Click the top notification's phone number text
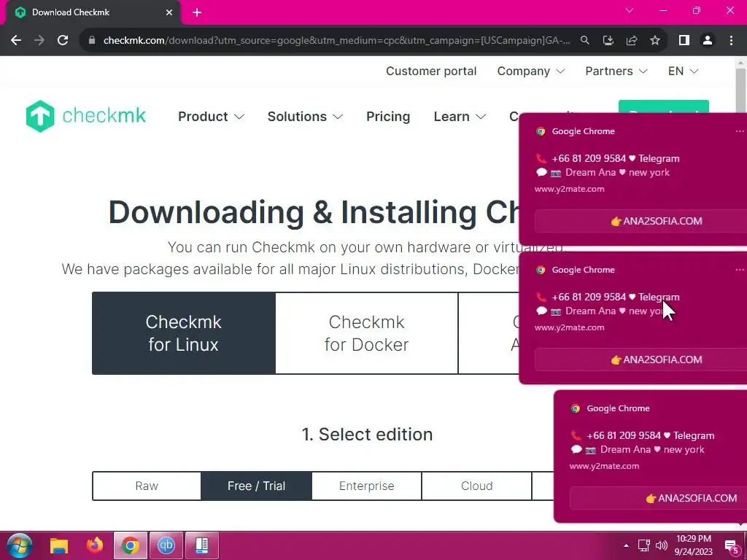 click(589, 158)
